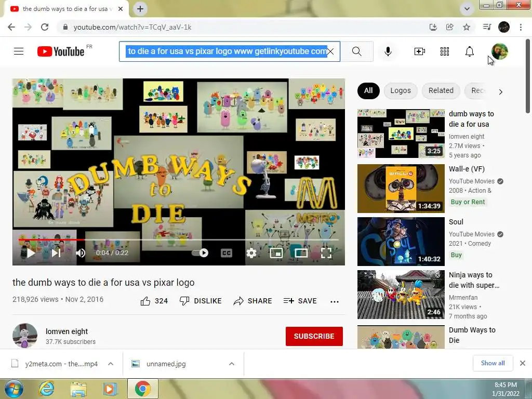Screen dimensions: 532x399
Task: Click the DISLIKE button
Action: click(x=201, y=301)
